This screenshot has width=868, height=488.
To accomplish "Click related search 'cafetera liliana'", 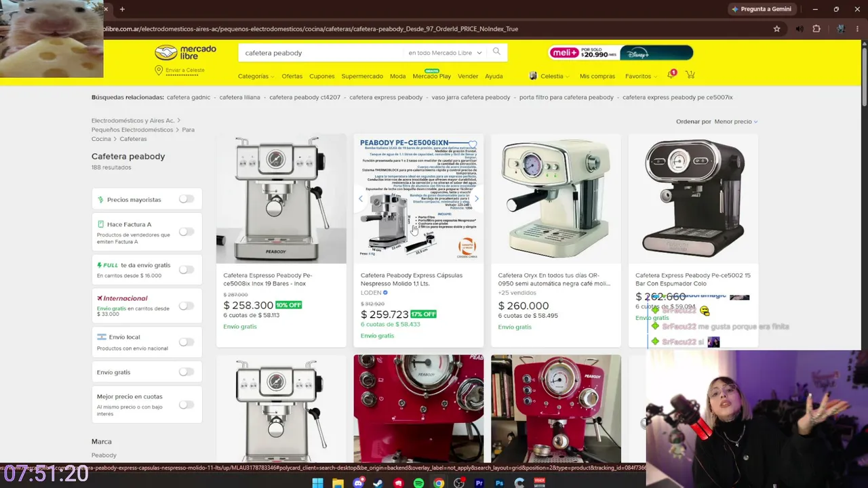I will pos(240,97).
